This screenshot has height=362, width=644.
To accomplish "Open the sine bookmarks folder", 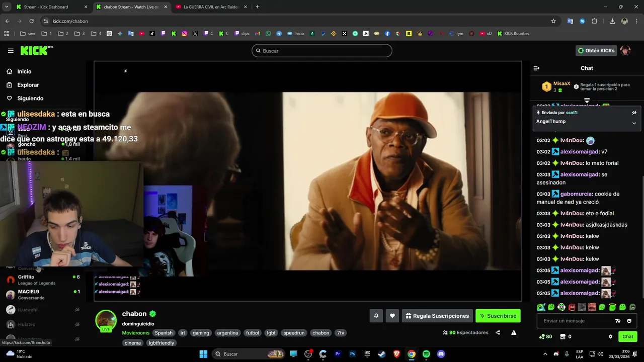I will [x=28, y=34].
